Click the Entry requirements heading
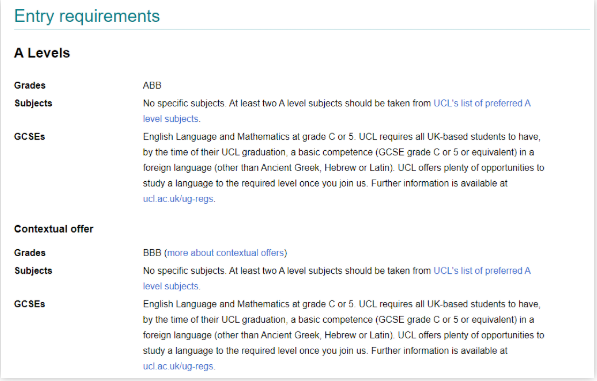 (x=87, y=16)
